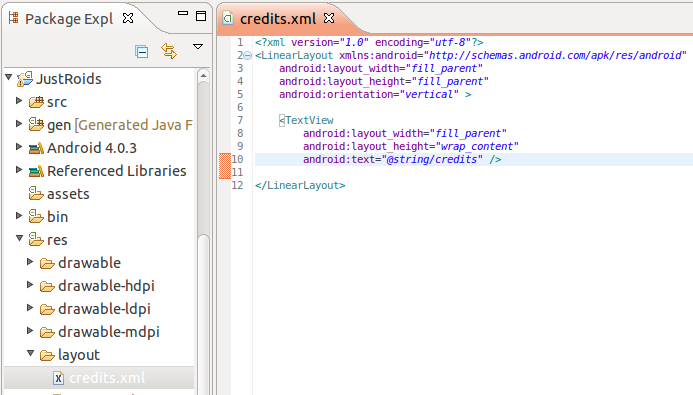Click the assets folder icon

[36, 194]
